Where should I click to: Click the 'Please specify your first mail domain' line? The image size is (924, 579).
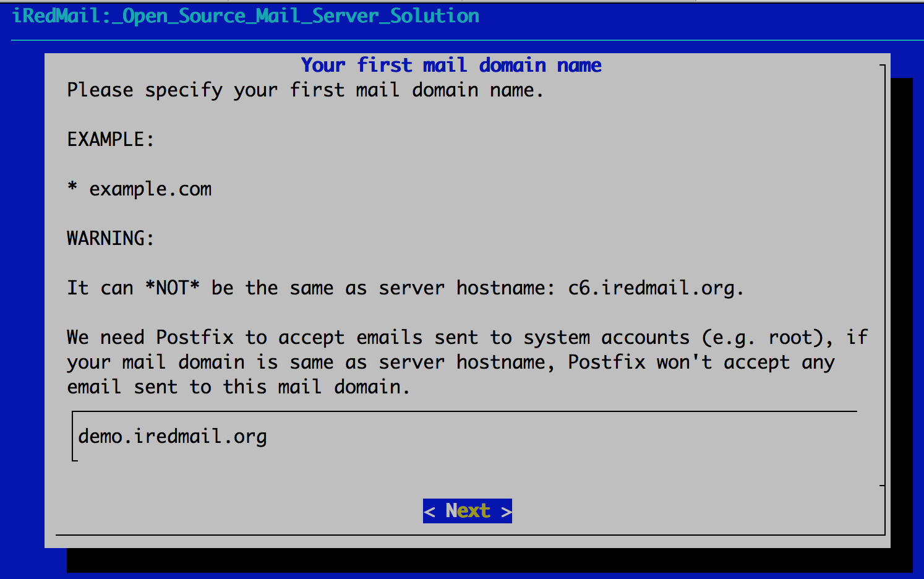click(305, 90)
